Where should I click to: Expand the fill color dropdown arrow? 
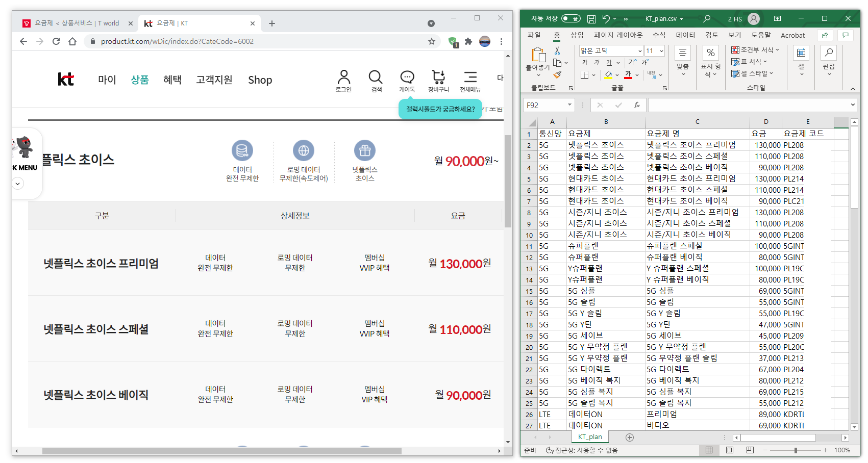click(x=617, y=75)
